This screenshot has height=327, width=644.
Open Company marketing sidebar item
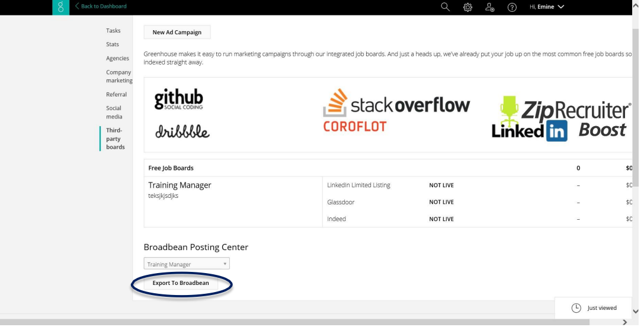click(x=119, y=76)
